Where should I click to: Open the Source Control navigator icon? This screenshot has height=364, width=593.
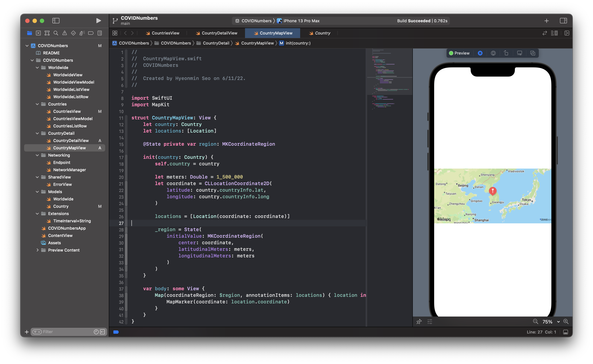coord(38,33)
